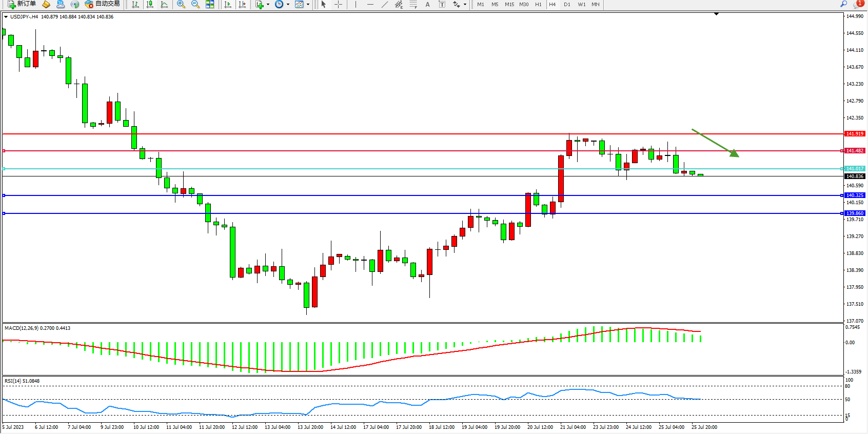Click the red 141.919 price level label
868x434 pixels.
click(855, 134)
